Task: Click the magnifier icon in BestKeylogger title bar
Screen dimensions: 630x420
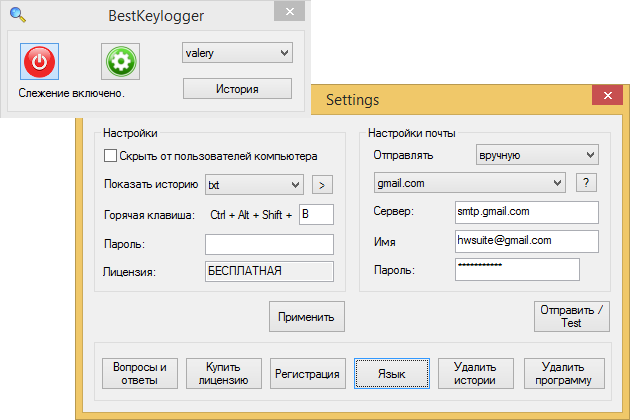Action: point(18,15)
